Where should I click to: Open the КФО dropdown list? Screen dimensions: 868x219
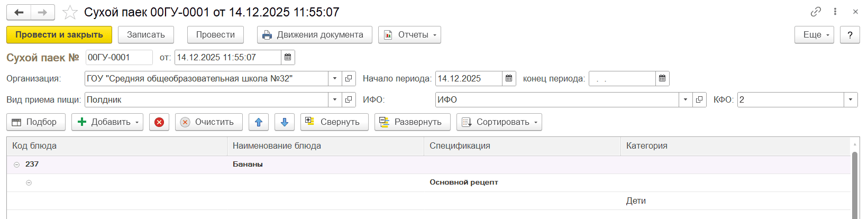tap(851, 100)
